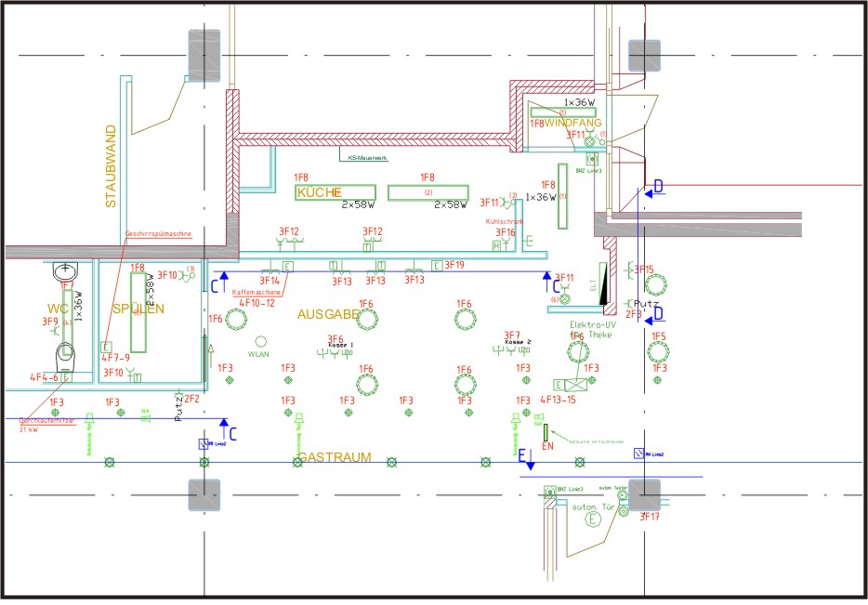
Task: Select circuit label 3F19
Action: coord(454,265)
